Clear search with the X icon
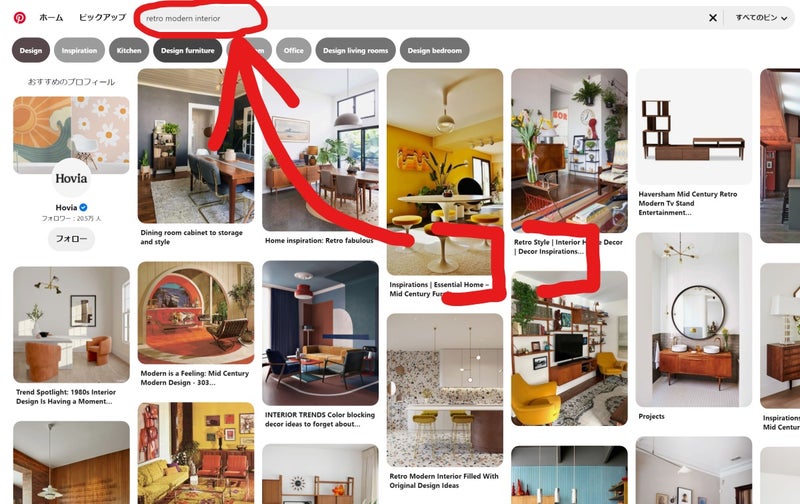This screenshot has width=800, height=504. (713, 18)
